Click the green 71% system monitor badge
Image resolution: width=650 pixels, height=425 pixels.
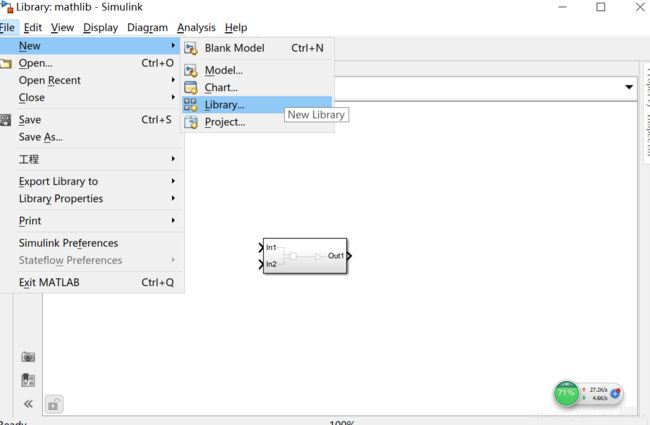coord(566,393)
